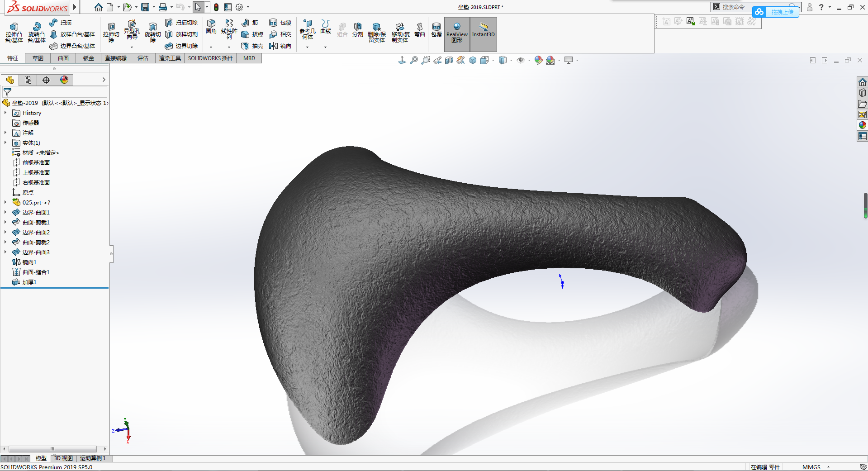
Task: Select the 旋转凸台/基体 revolve boss tool
Action: (37, 33)
